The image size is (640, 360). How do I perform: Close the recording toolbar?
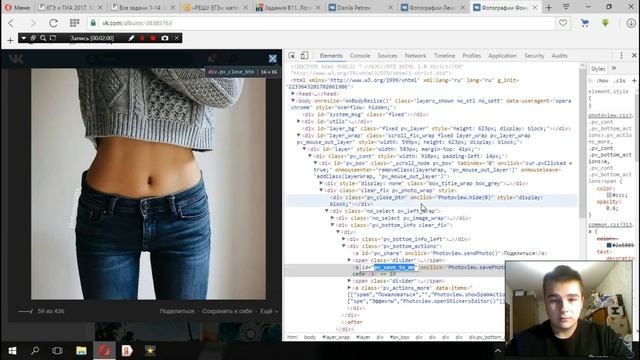tap(177, 38)
